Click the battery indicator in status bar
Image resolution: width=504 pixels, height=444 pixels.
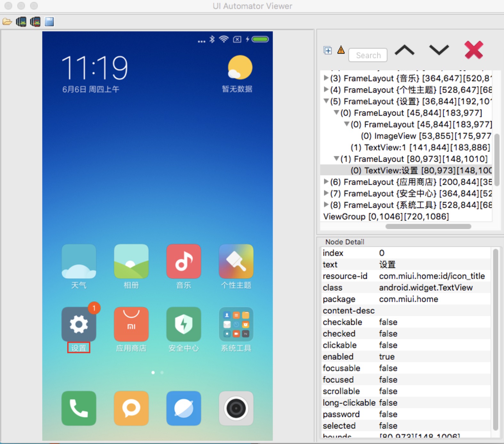[x=260, y=39]
